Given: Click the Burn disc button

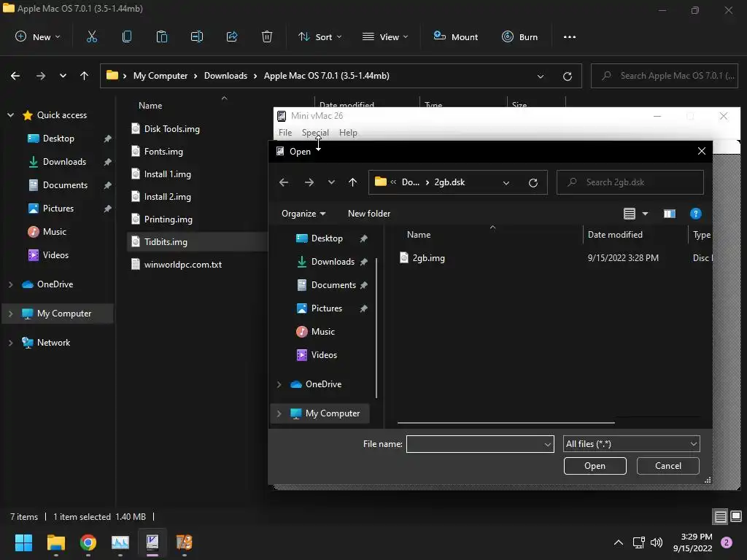Looking at the screenshot, I should [519, 36].
